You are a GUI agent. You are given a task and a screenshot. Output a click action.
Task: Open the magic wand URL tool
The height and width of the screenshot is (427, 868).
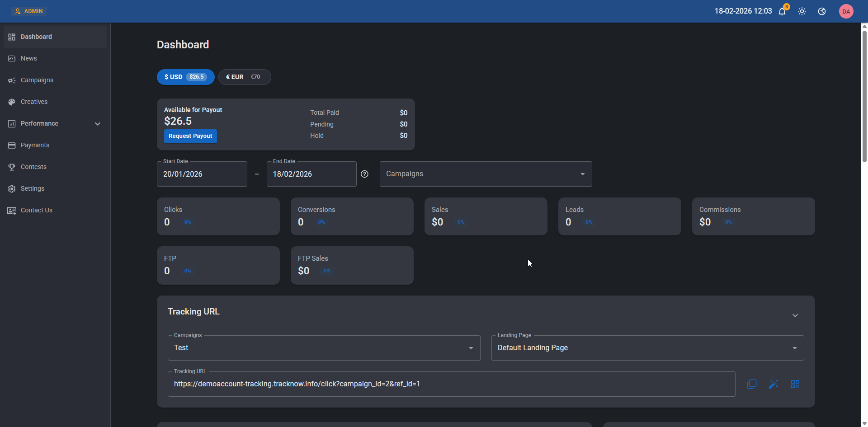click(774, 384)
